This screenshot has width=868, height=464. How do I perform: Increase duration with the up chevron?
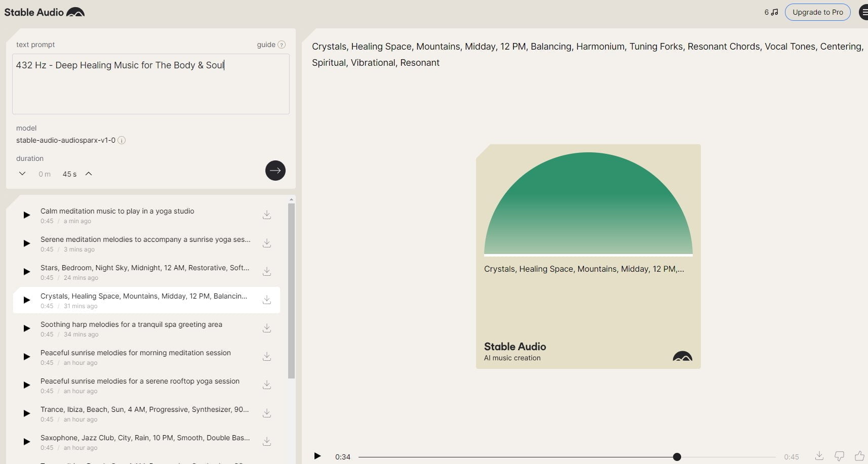pyautogui.click(x=89, y=174)
